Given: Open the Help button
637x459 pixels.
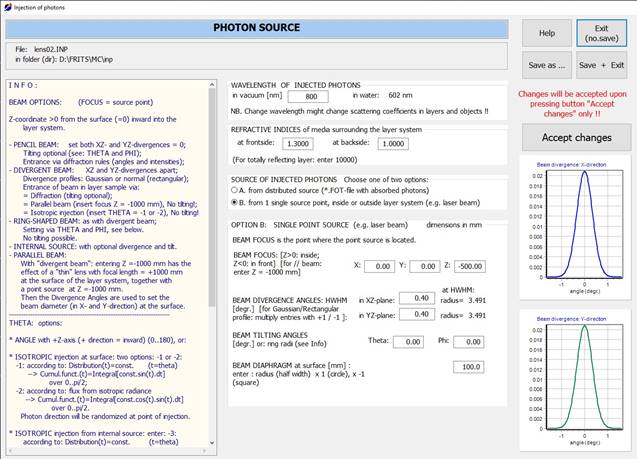Looking at the screenshot, I should click(547, 33).
